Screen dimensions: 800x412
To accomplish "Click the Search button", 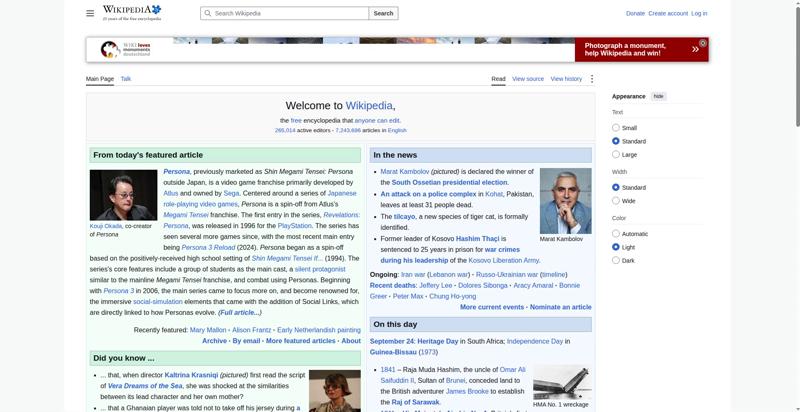I will coord(383,13).
